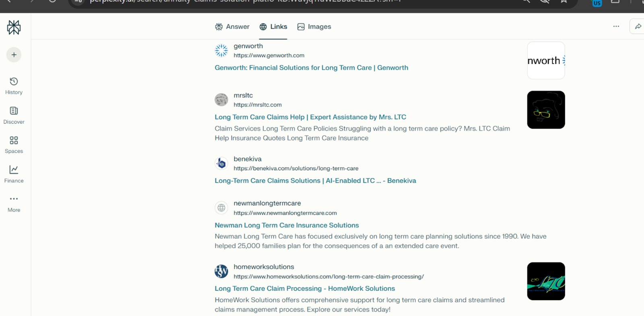Click the homeworksolutions.com claim-processing URL

click(328, 276)
